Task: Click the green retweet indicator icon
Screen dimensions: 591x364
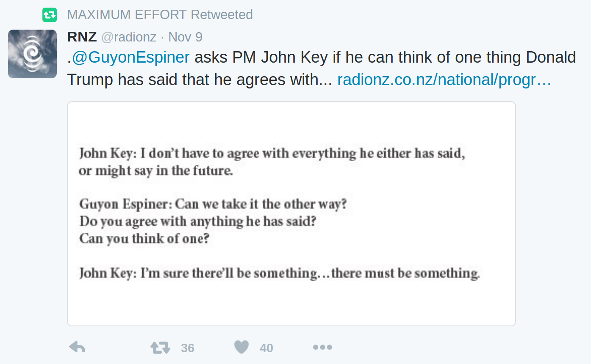Action: tap(50, 15)
